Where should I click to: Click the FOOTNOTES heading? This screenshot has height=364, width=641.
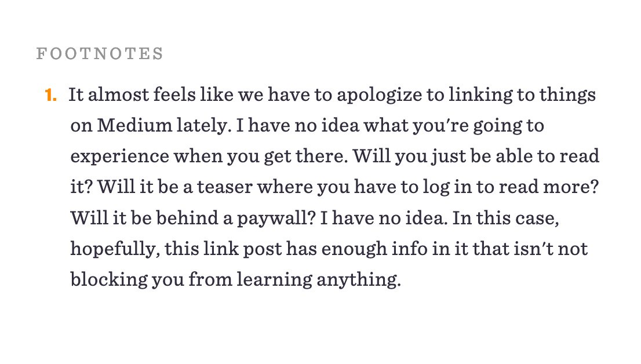tap(100, 53)
